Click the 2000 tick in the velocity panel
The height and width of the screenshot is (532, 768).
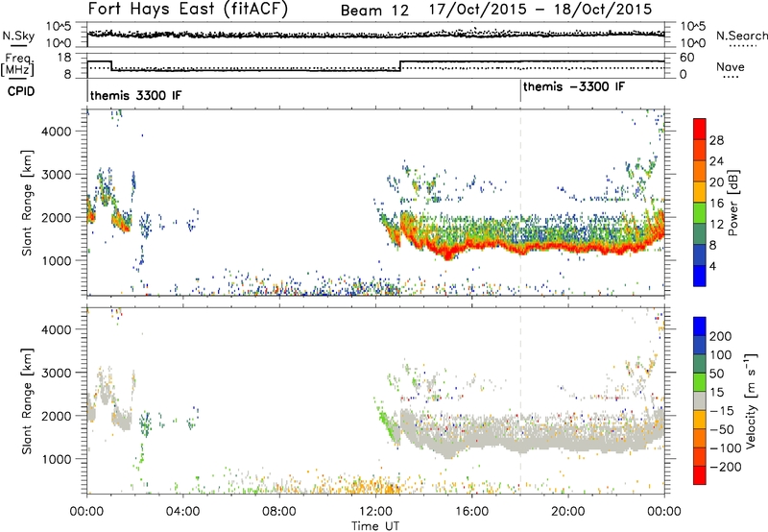[56, 416]
